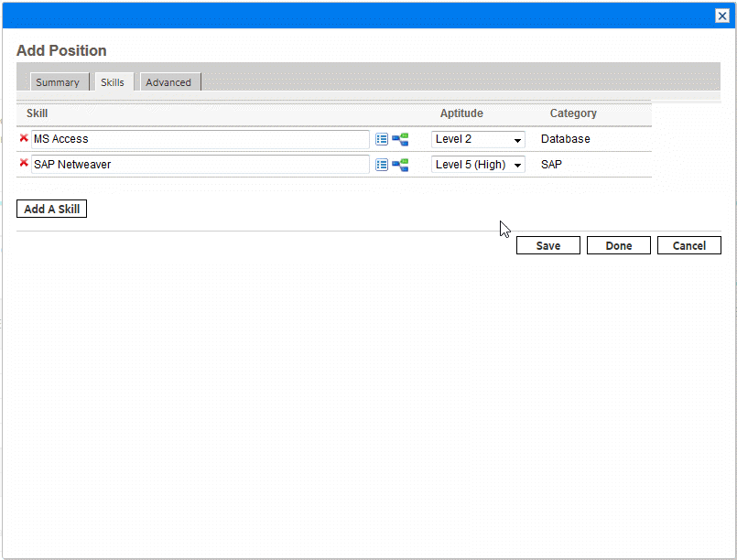Cancel adding the position
Image resolution: width=737 pixels, height=560 pixels.
689,246
